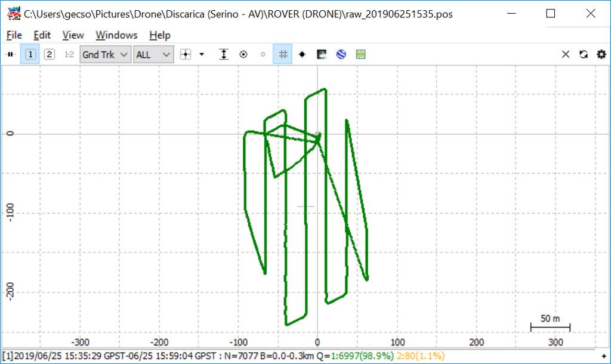
Task: Click the fit vertical range icon
Action: (x=224, y=54)
